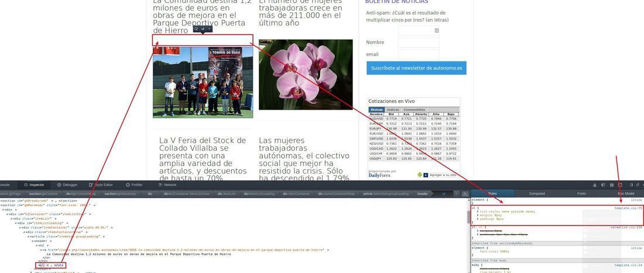
Task: Select the Commodities tab in quotes widget
Action: click(x=414, y=110)
